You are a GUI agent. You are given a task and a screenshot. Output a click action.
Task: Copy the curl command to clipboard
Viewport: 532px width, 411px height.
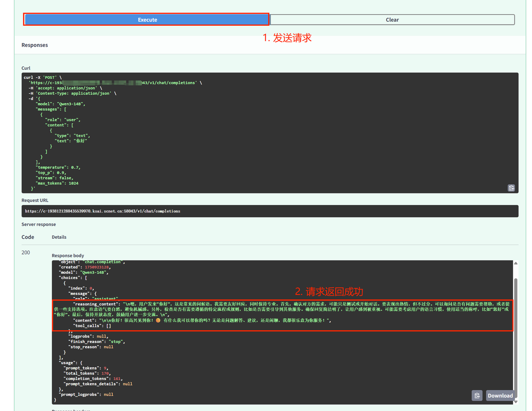511,188
